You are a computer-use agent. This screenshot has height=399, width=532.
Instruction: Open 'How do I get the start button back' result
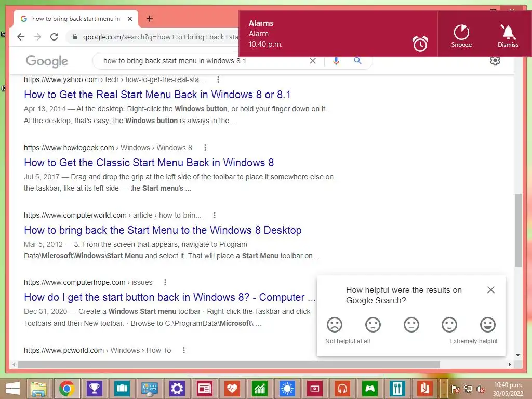tap(170, 297)
